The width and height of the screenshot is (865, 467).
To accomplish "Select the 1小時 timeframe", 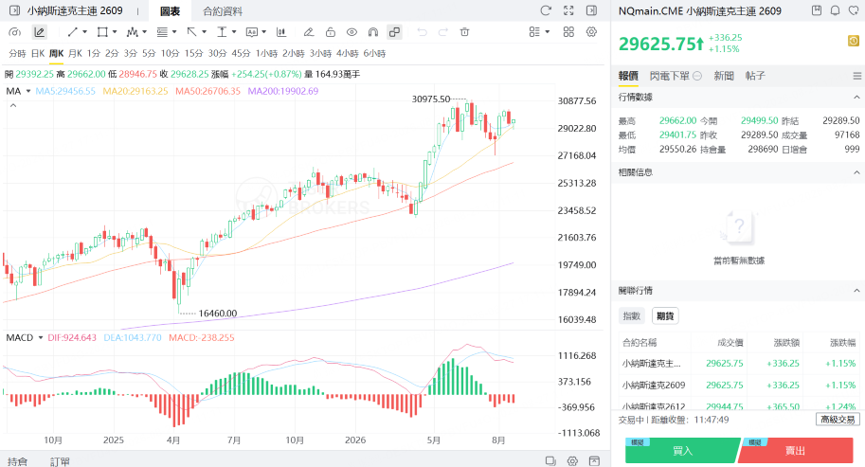I will (266, 53).
